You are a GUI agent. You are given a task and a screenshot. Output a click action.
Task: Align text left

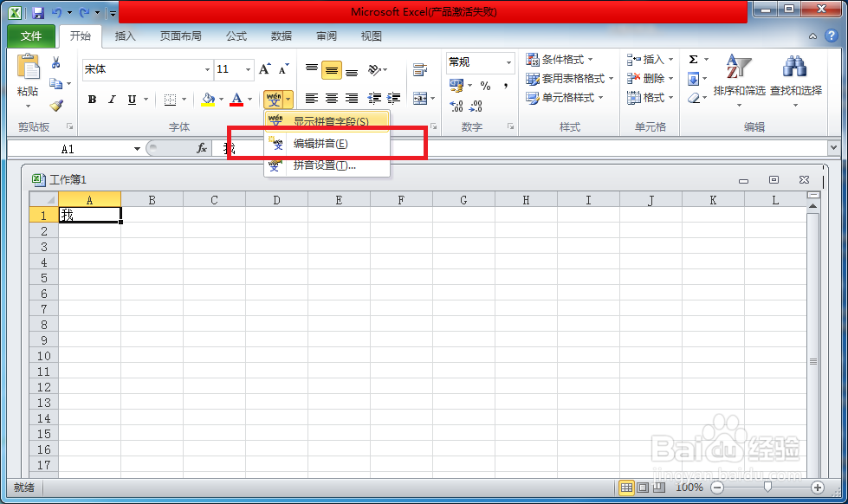312,99
